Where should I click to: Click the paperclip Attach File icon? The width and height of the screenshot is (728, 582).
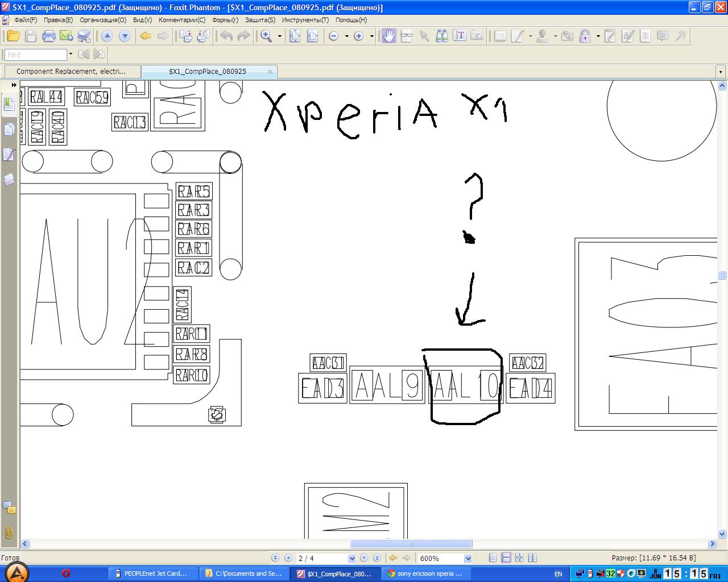pyautogui.click(x=568, y=36)
